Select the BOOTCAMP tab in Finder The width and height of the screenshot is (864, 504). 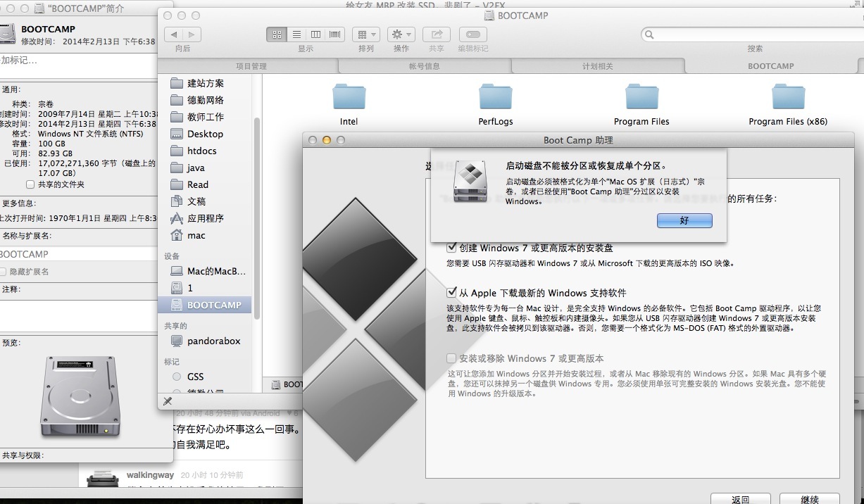(771, 66)
